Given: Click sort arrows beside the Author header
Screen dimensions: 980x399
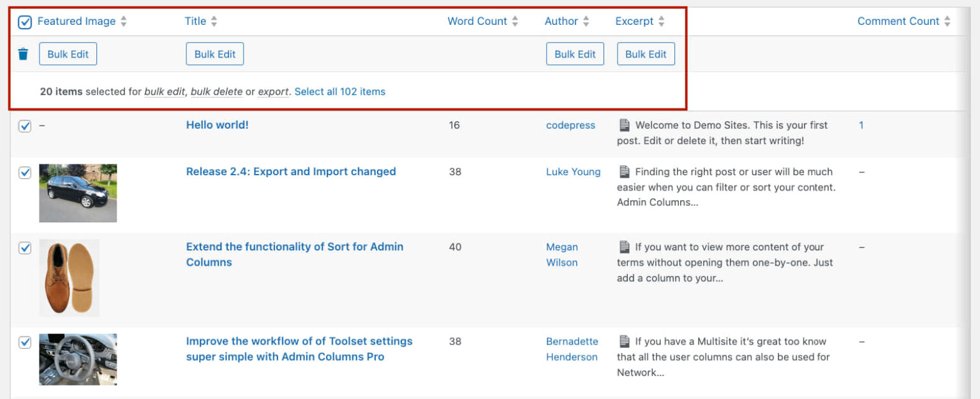Looking at the screenshot, I should coord(586,21).
